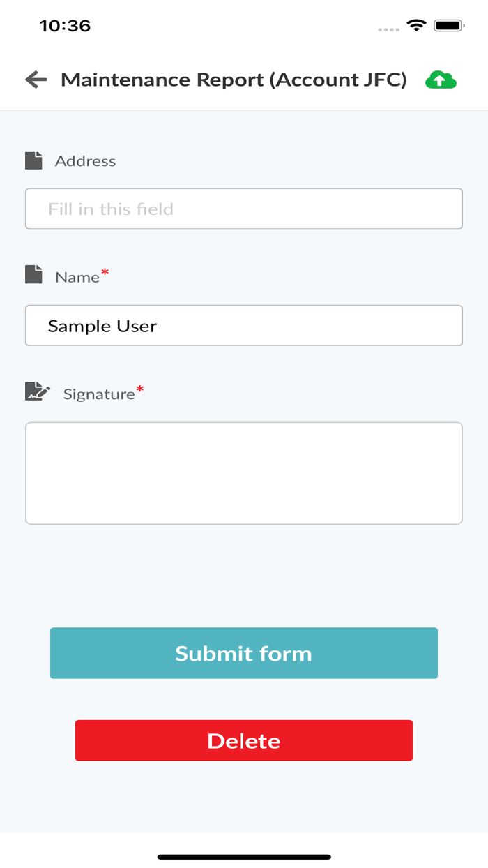Click the Address input field
488x868 pixels.
pyautogui.click(x=243, y=208)
